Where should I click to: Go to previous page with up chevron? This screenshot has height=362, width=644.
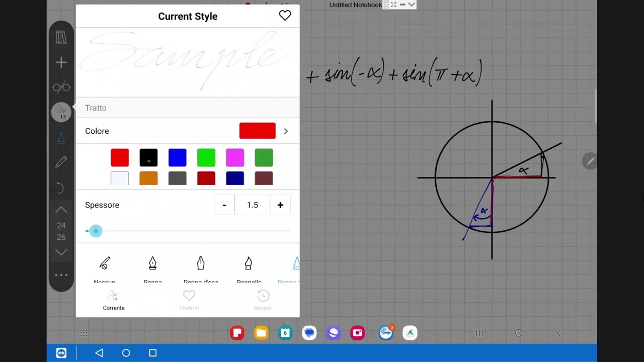click(61, 210)
